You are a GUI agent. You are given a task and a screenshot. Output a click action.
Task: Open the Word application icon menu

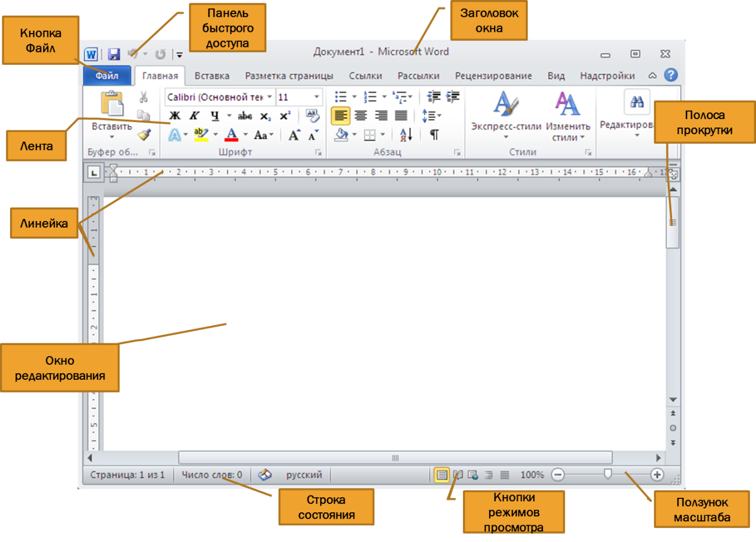(x=91, y=54)
